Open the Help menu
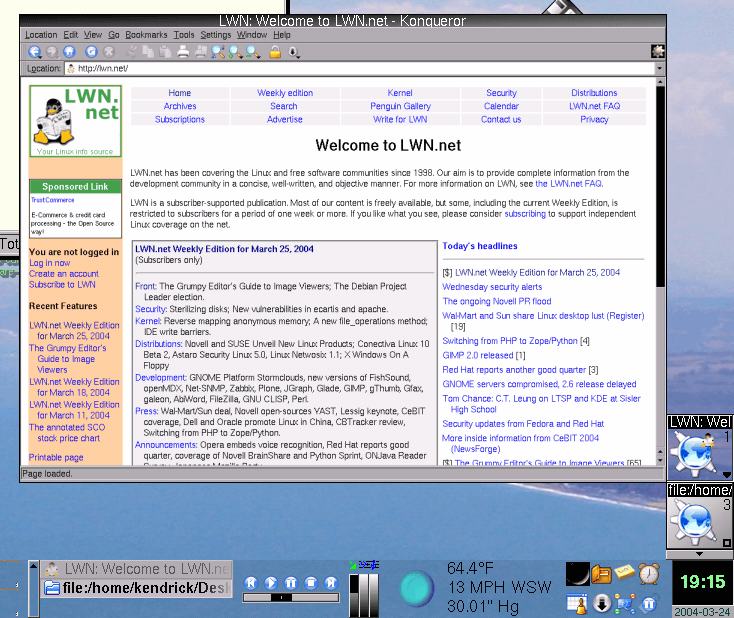The width and height of the screenshot is (734, 618). [282, 35]
